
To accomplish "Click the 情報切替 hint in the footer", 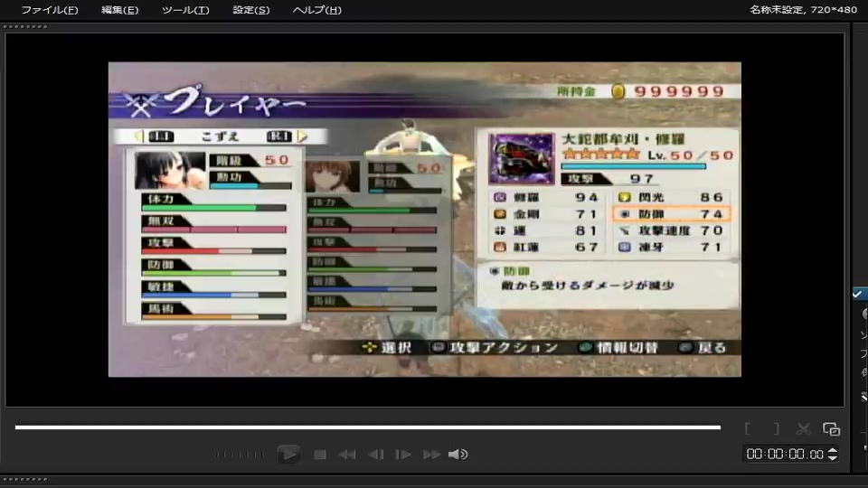I will [x=618, y=347].
